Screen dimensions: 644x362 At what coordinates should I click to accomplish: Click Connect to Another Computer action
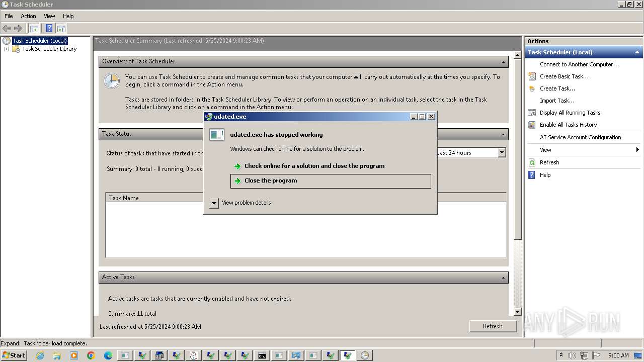click(x=579, y=64)
